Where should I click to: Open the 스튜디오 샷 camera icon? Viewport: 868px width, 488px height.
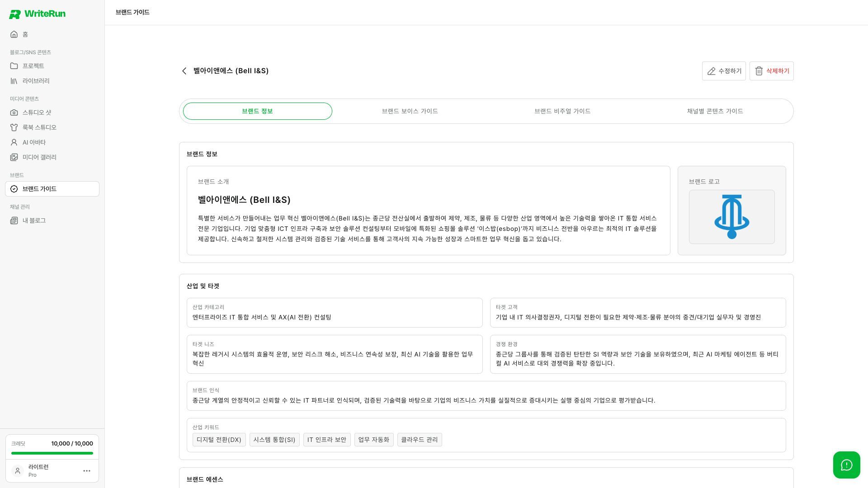pos(14,113)
